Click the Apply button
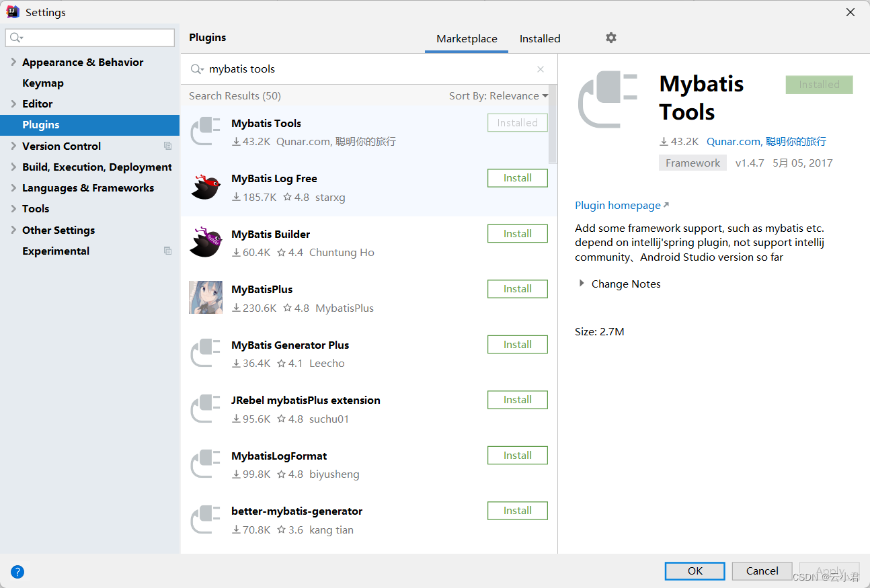This screenshot has width=870, height=588. click(x=830, y=571)
